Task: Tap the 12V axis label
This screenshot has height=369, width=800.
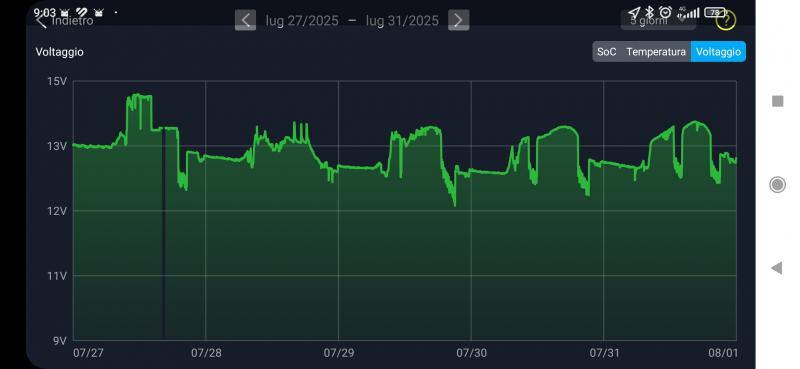Action: click(x=58, y=211)
